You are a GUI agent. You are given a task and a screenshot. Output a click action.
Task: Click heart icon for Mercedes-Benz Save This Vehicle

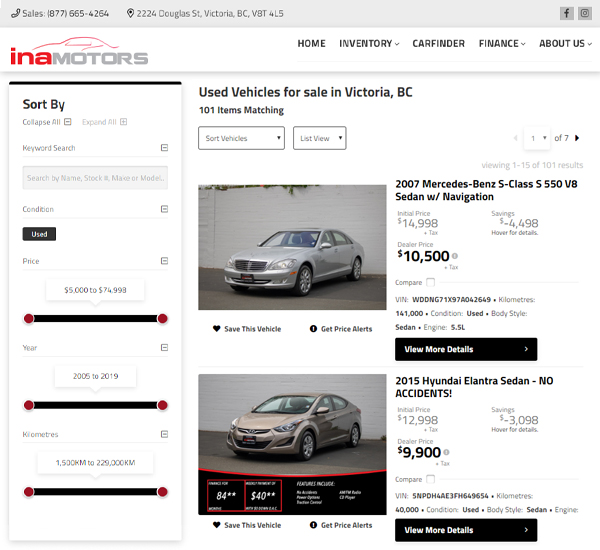coord(217,329)
